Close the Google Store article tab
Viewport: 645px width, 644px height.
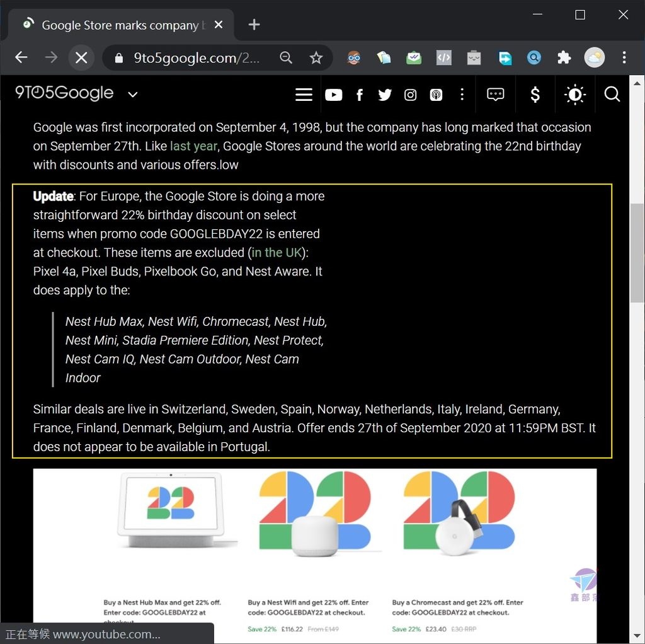click(x=219, y=25)
